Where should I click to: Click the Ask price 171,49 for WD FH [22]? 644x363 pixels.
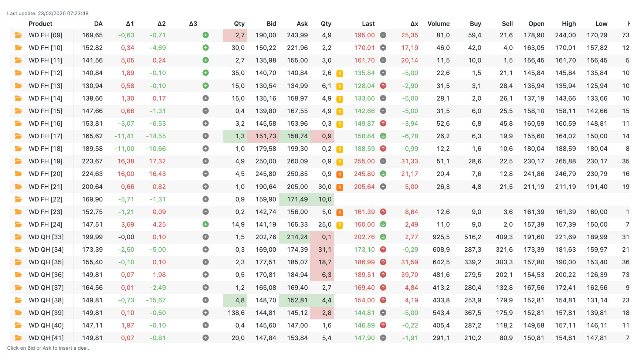click(x=297, y=199)
